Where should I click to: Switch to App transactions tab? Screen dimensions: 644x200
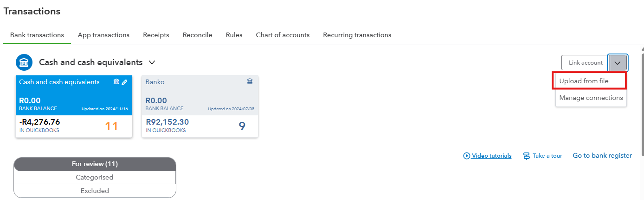click(103, 35)
